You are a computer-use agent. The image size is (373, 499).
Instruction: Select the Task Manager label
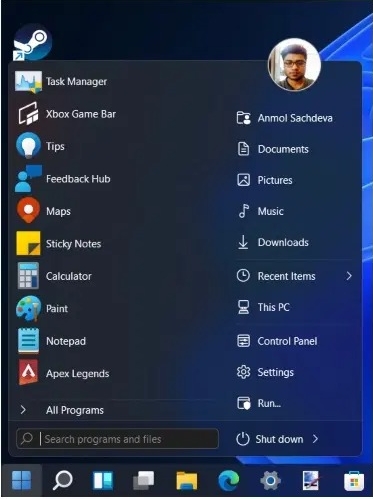coord(76,82)
